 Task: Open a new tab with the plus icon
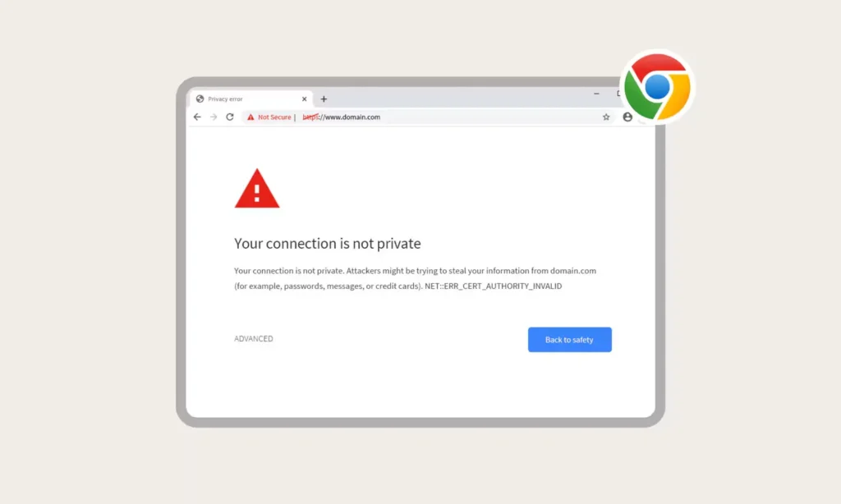324,99
